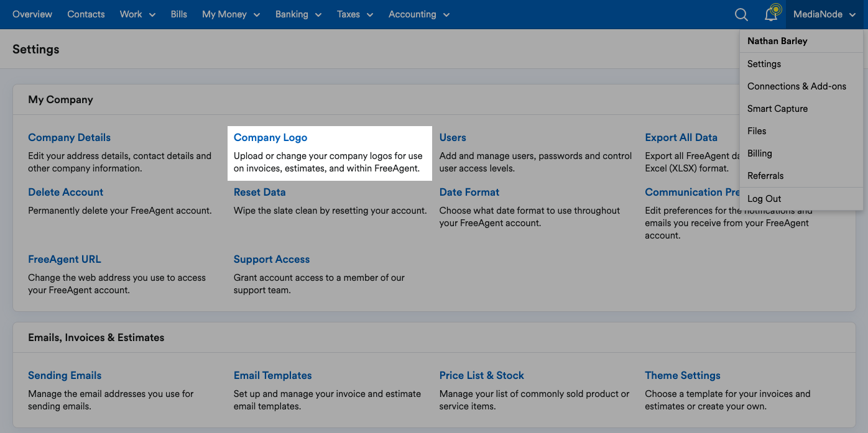Open the Users settings link
The width and height of the screenshot is (868, 433).
[x=453, y=138]
